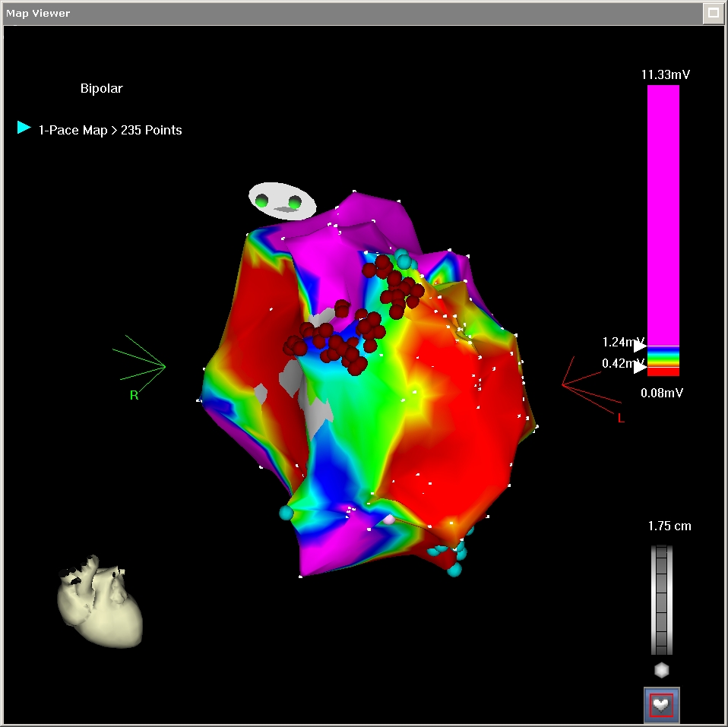Click the red band at color bar bottom
This screenshot has width=728, height=727.
point(663,372)
